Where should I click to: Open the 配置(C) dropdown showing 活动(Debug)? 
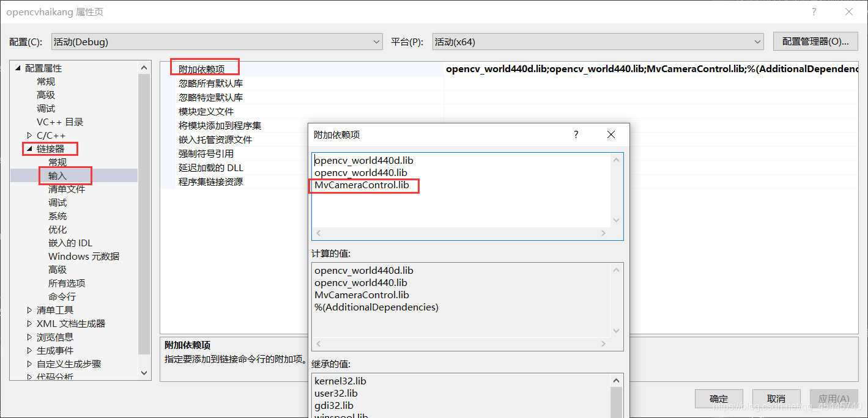point(217,42)
